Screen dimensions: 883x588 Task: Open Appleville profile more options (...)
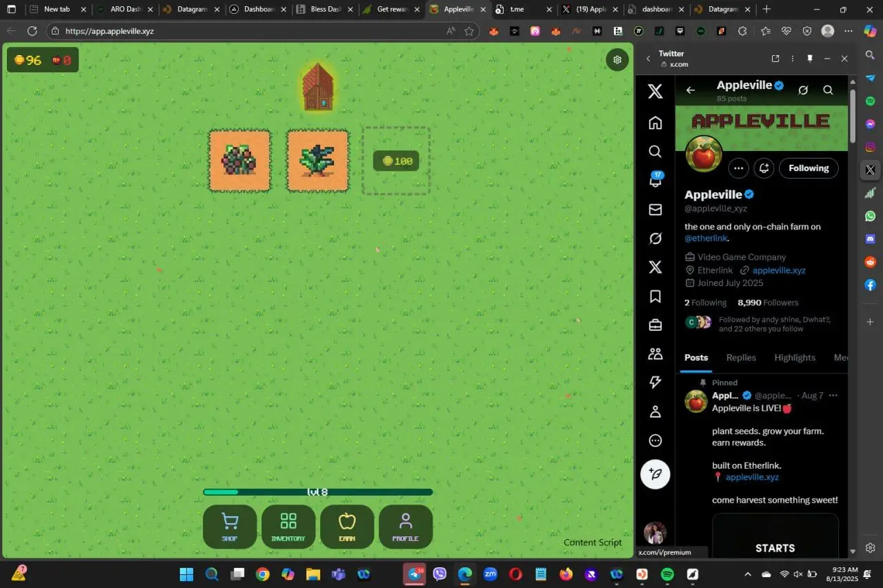coord(738,168)
